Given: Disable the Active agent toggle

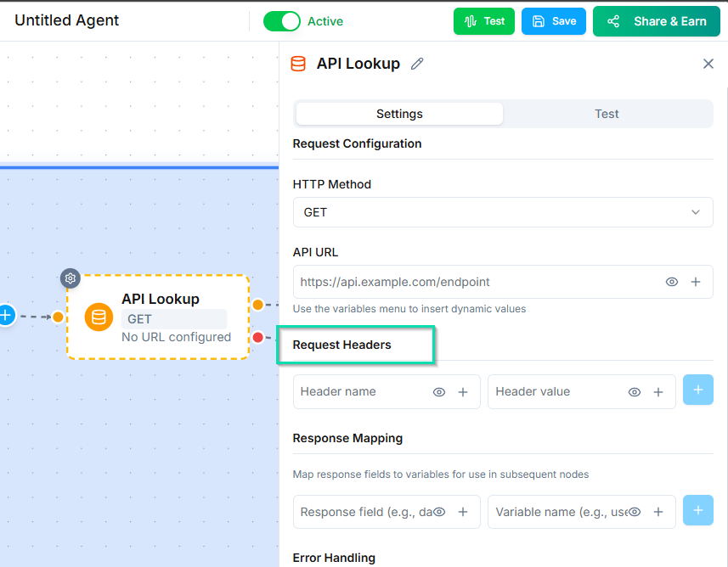Looking at the screenshot, I should point(282,21).
